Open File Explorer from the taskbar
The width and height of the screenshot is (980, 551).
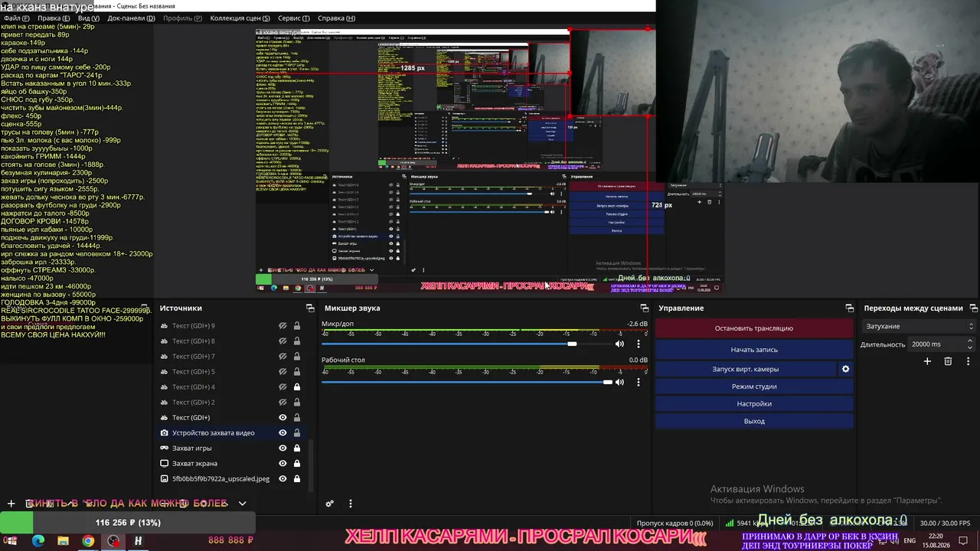pyautogui.click(x=63, y=541)
